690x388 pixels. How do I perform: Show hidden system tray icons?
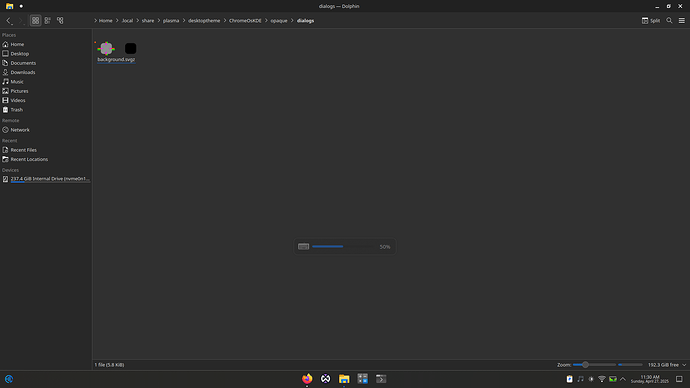coord(623,379)
